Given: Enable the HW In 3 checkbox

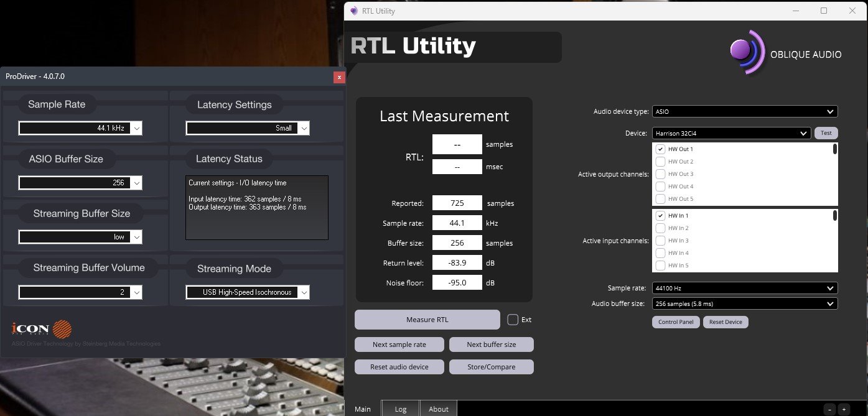Looking at the screenshot, I should click(661, 241).
